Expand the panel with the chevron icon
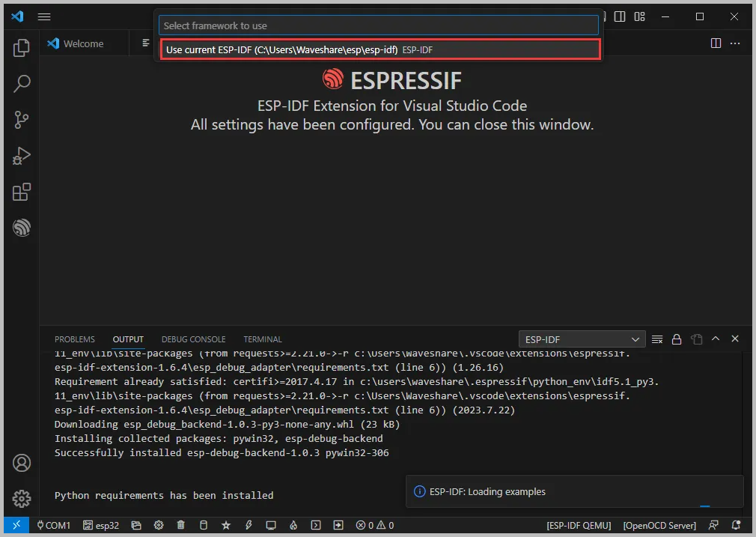The width and height of the screenshot is (756, 537). point(716,339)
